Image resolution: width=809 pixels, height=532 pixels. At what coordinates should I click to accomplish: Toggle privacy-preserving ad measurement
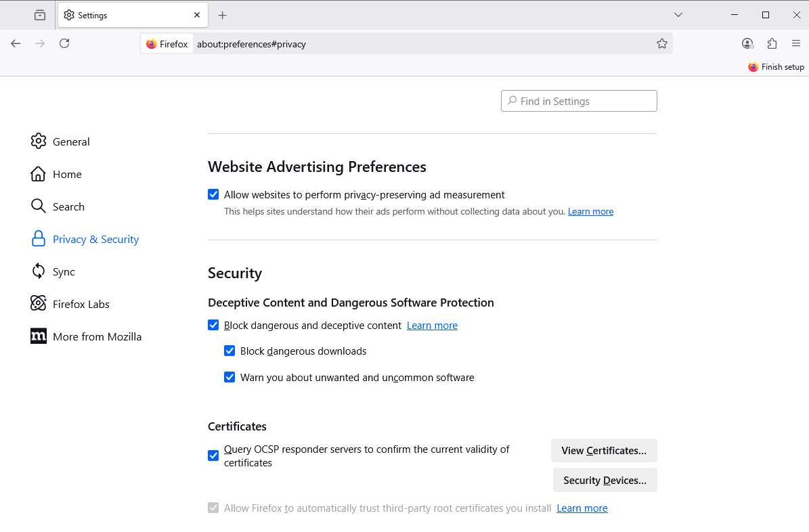[x=213, y=194]
